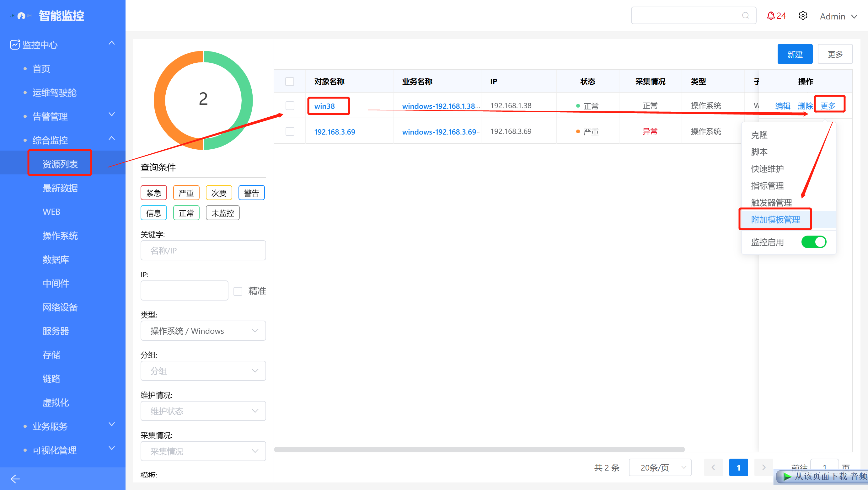The height and width of the screenshot is (490, 868).
Task: Open WEB in the sidebar
Action: [x=51, y=212]
